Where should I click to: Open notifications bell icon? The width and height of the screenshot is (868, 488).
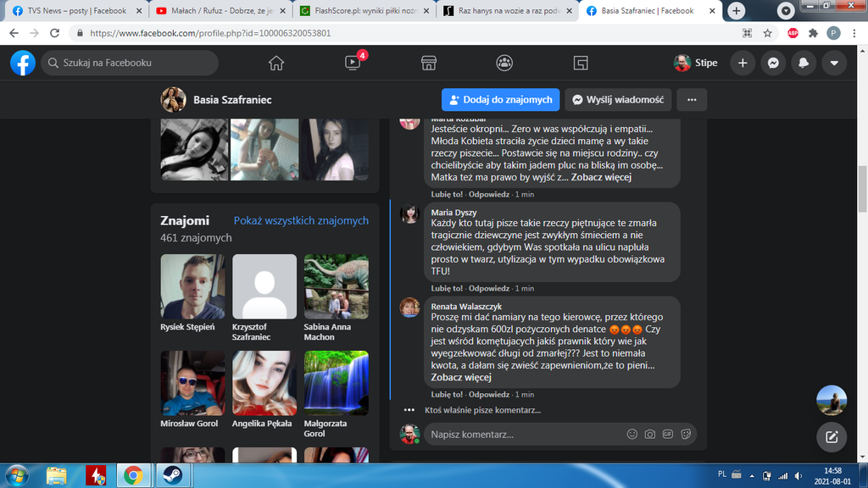804,63
